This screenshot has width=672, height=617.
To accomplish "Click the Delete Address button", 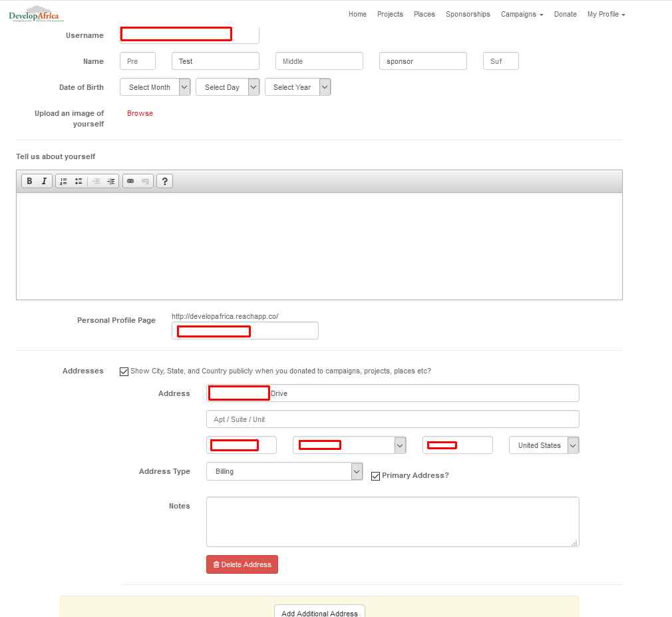I will (242, 564).
